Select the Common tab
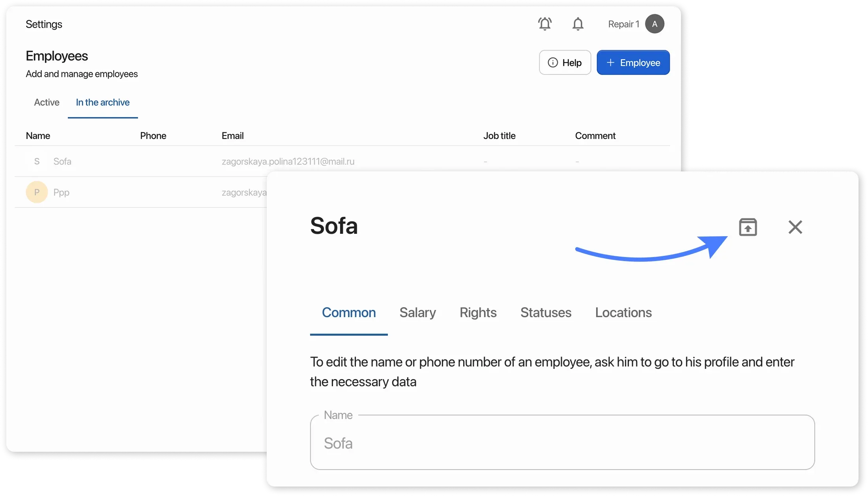 pyautogui.click(x=349, y=312)
